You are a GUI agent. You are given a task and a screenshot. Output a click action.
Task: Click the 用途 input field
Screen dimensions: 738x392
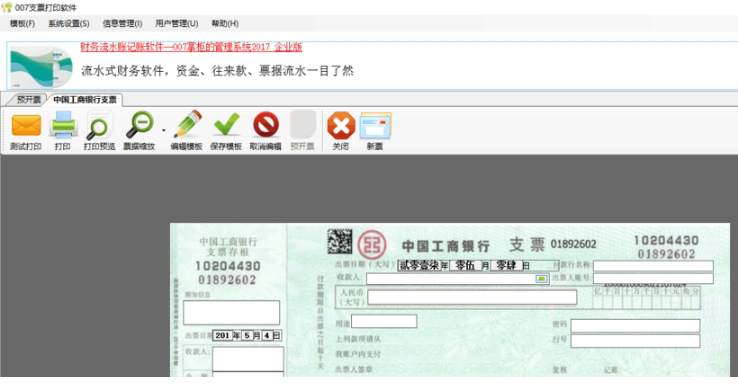[384, 321]
